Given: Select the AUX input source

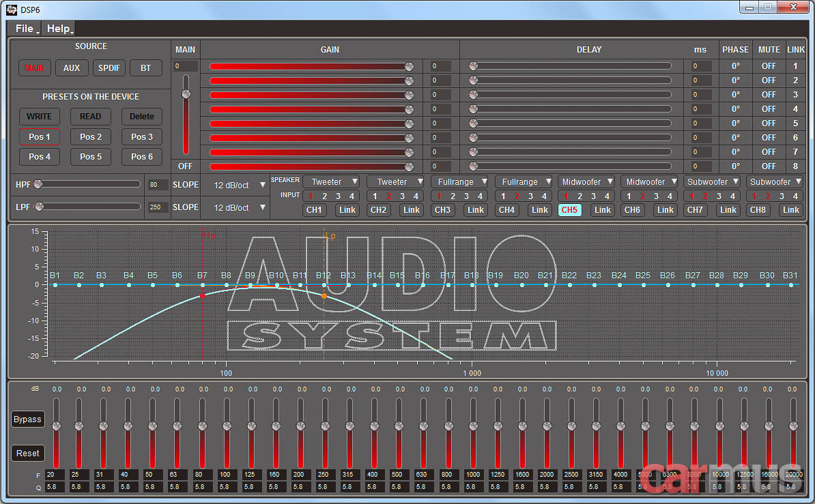Looking at the screenshot, I should coord(72,68).
